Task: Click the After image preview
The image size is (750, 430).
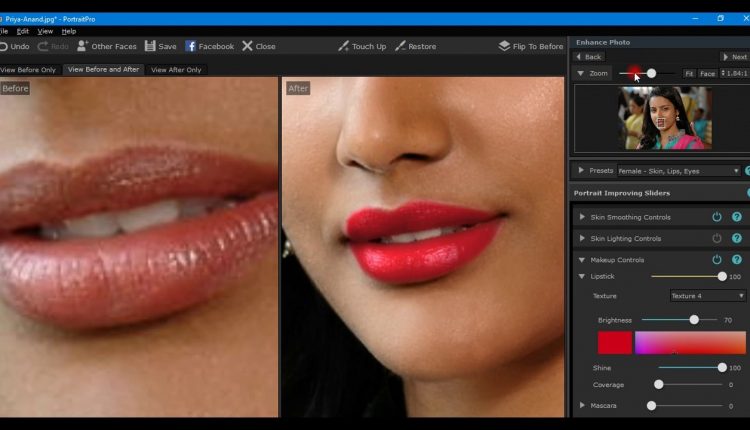Action: (x=423, y=247)
